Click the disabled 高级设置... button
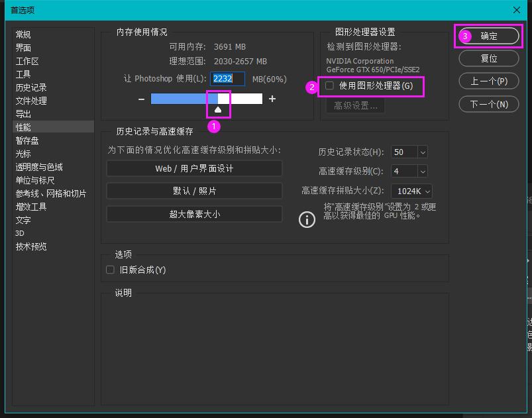Image resolution: width=532 pixels, height=418 pixels. pyautogui.click(x=355, y=106)
